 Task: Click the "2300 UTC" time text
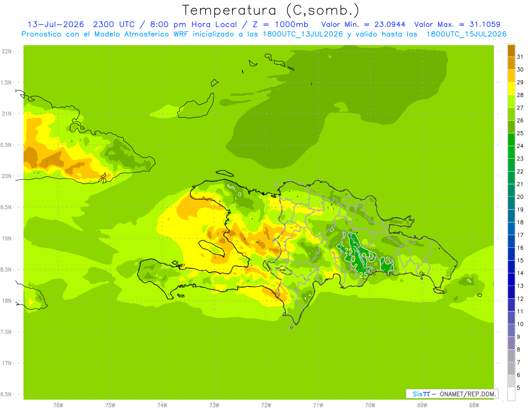tap(113, 24)
